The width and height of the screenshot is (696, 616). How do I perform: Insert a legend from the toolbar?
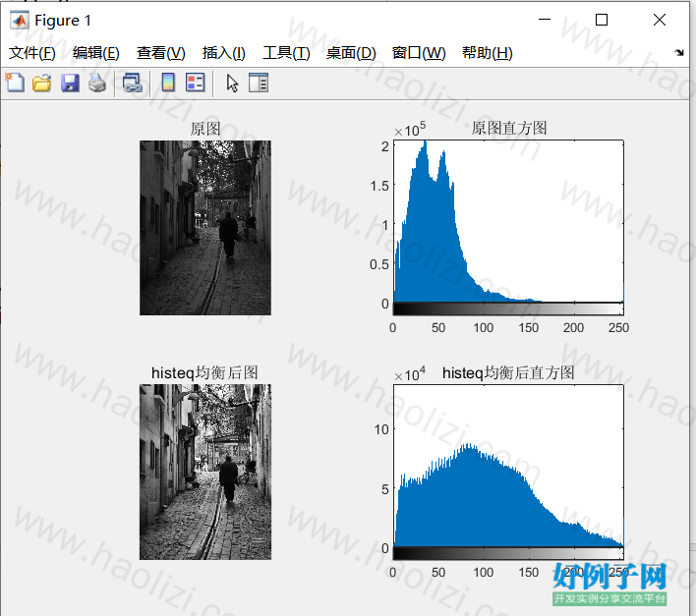(x=196, y=83)
